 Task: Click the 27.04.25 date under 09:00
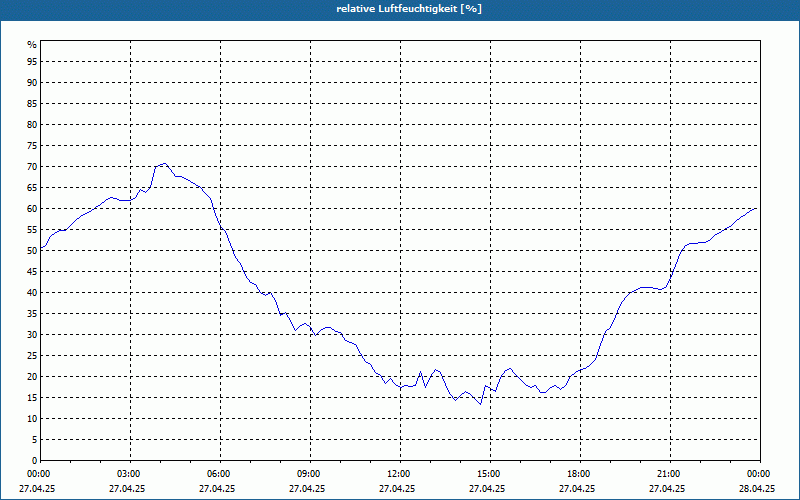pos(307,488)
